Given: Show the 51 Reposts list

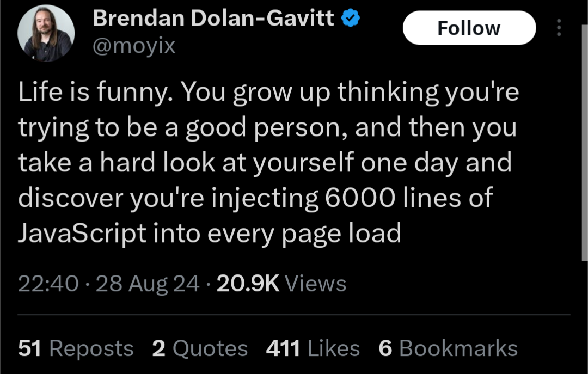Looking at the screenshot, I should pos(76,348).
